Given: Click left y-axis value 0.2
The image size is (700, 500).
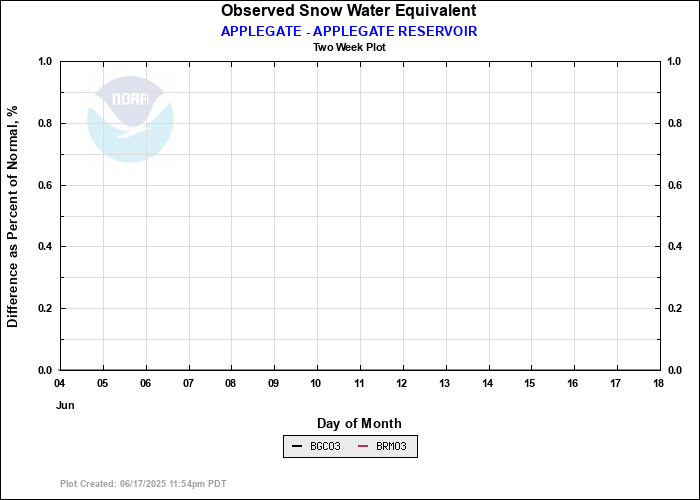Looking at the screenshot, I should click(46, 308).
